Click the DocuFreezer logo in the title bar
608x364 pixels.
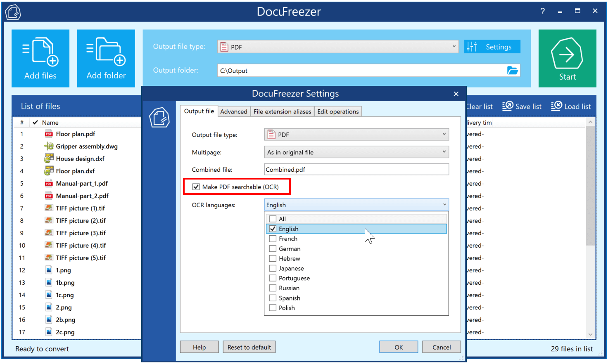(13, 12)
